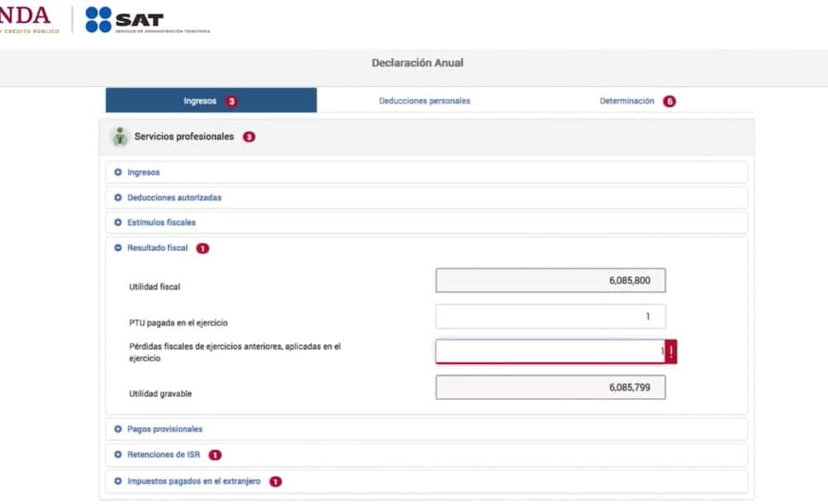
Task: Expand Impuestos pagados en el extranjero section
Action: [x=193, y=482]
